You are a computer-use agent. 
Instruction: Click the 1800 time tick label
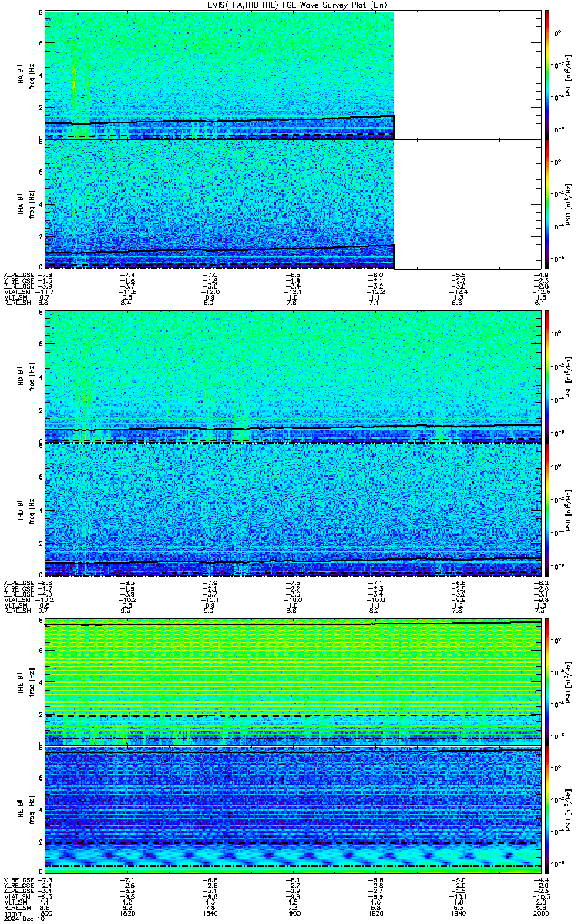(45, 913)
